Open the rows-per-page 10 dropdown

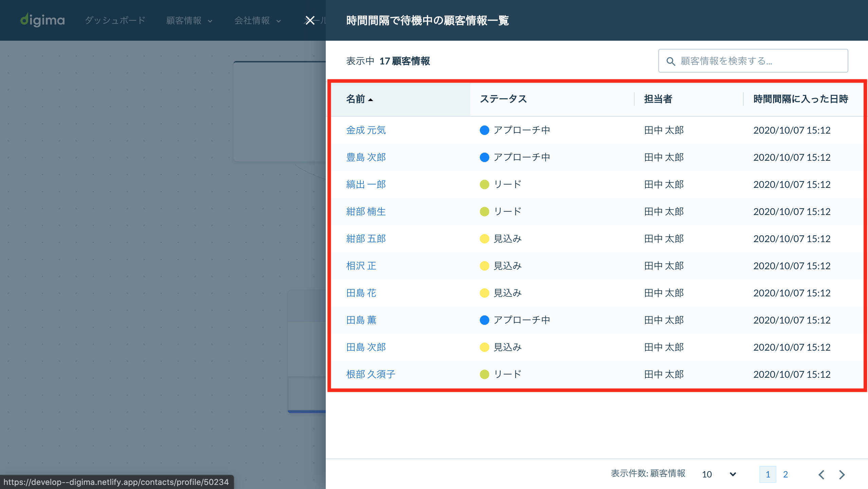coord(719,474)
